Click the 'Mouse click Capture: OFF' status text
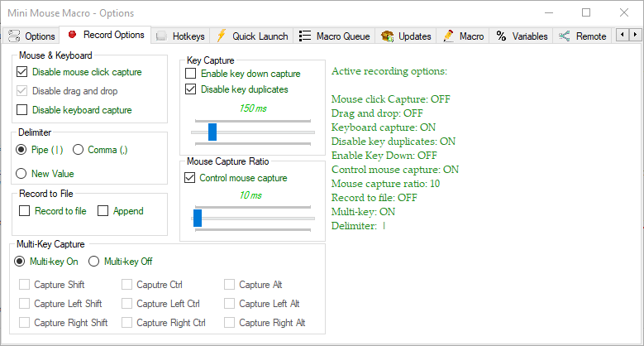This screenshot has width=644, height=346. click(390, 99)
